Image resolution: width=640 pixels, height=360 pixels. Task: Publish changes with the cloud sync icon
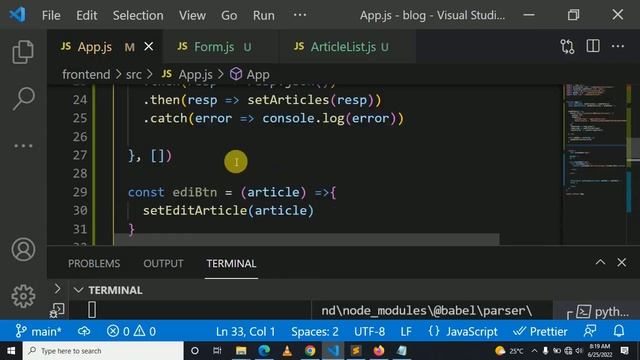(x=84, y=331)
